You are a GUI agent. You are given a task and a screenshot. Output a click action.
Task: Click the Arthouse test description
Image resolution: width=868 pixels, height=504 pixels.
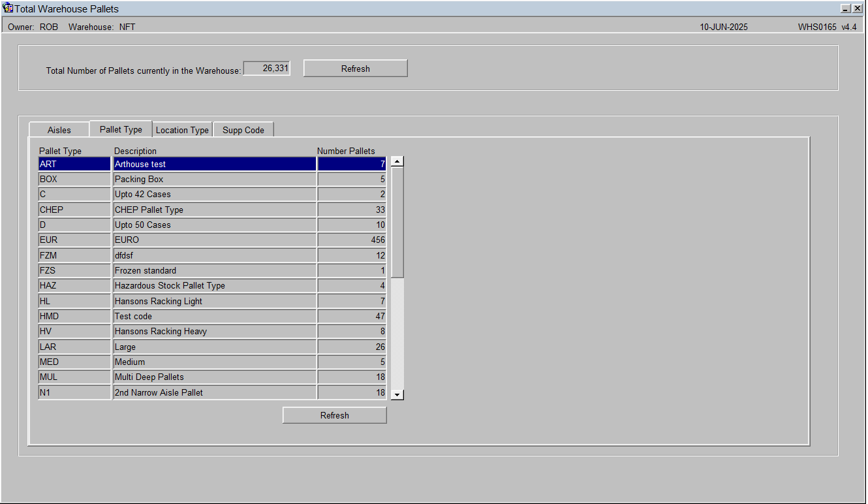215,164
